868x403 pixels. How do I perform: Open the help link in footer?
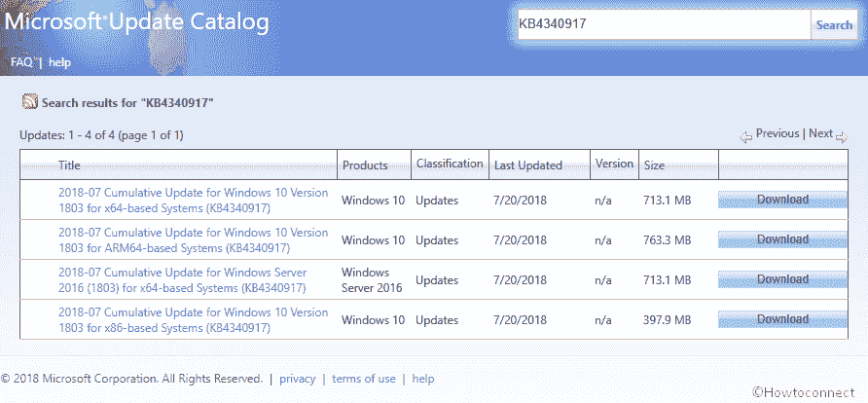tap(423, 379)
